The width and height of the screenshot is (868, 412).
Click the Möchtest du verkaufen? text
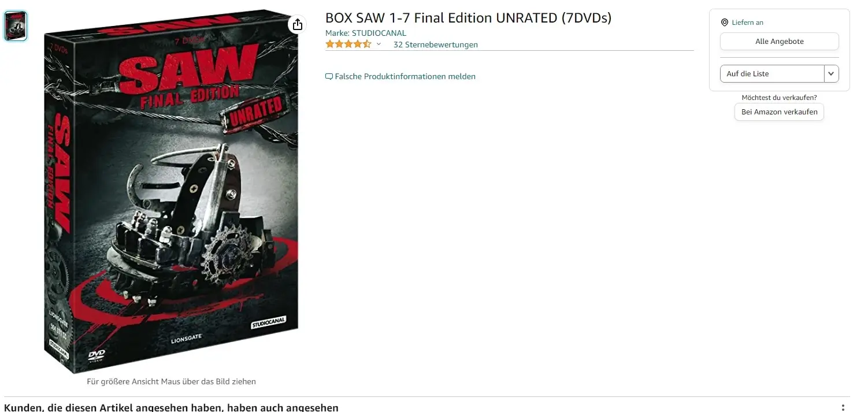[x=779, y=98]
